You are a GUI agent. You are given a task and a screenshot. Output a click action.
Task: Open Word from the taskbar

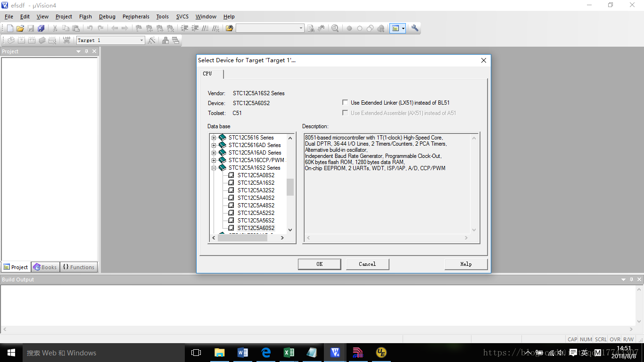point(243,353)
